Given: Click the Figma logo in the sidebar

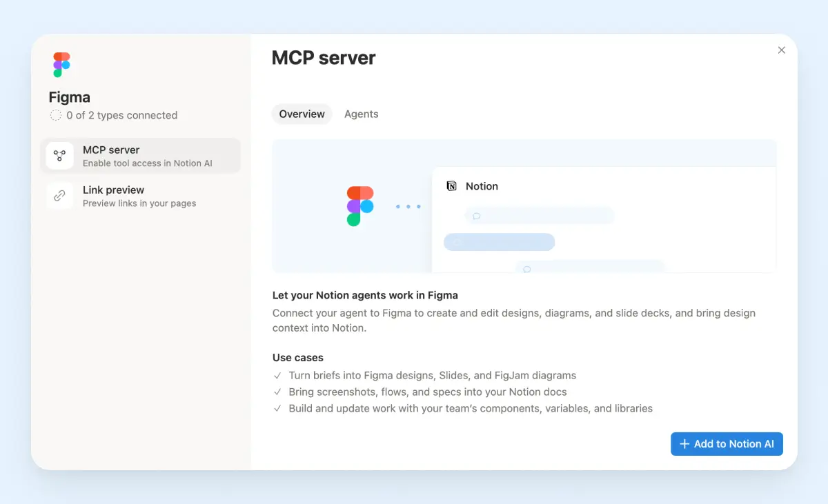Looking at the screenshot, I should [x=61, y=65].
